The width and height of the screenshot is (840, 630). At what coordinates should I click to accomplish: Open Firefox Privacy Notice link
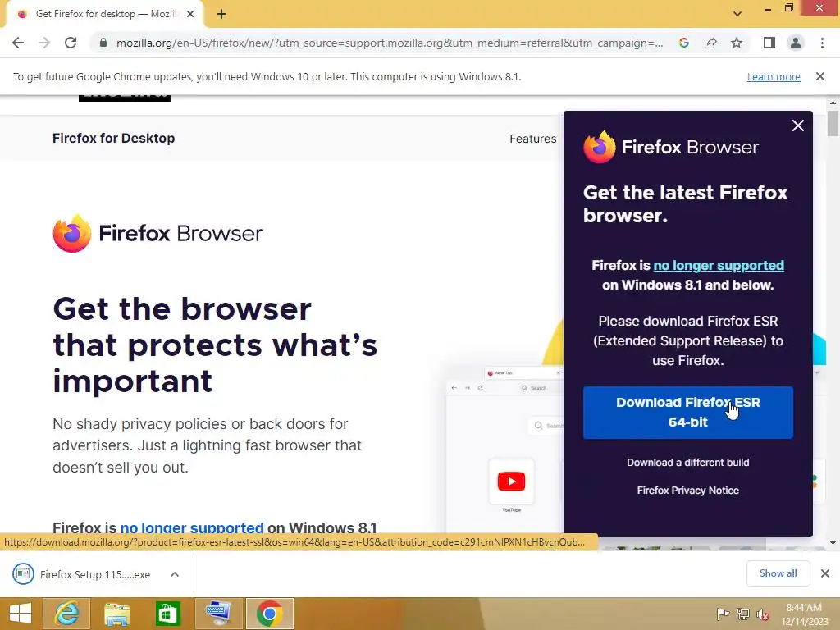click(x=688, y=491)
